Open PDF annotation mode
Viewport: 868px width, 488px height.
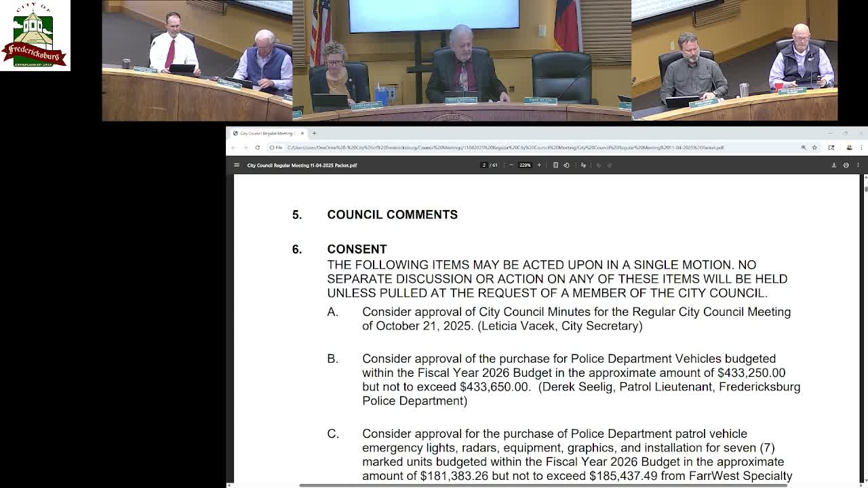[x=583, y=165]
